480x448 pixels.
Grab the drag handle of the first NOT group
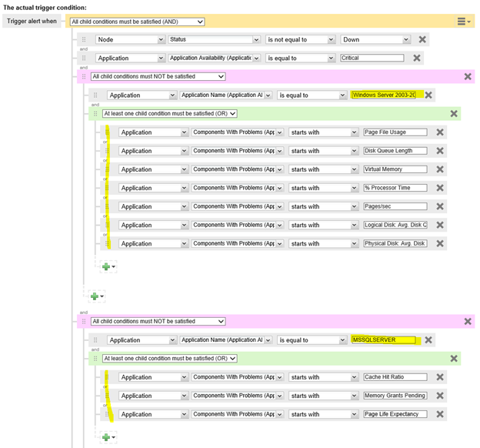coord(84,76)
